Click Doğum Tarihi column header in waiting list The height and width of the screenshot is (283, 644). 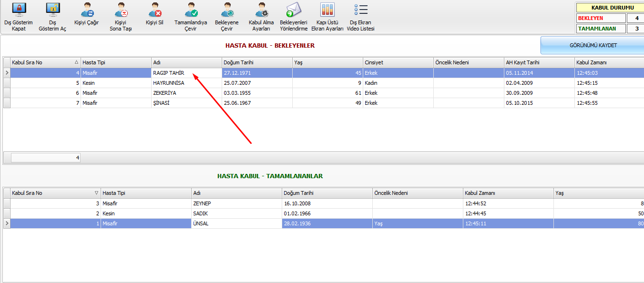(x=256, y=62)
